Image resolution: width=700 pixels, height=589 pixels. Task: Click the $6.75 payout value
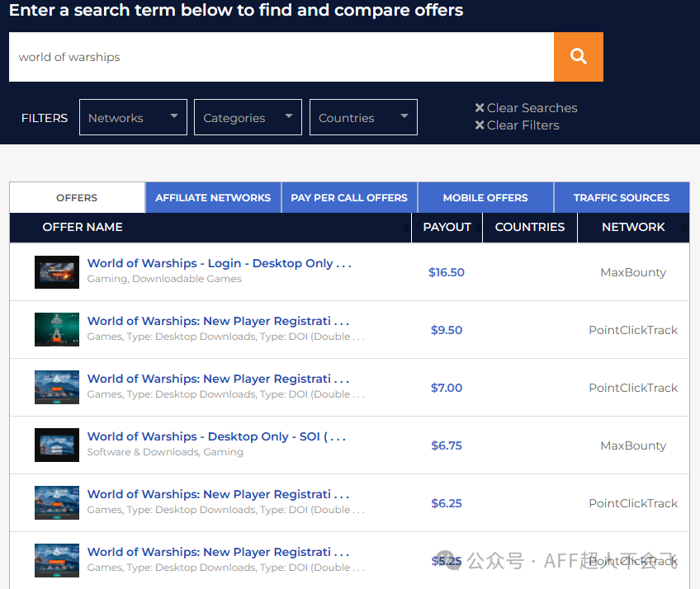(x=447, y=445)
